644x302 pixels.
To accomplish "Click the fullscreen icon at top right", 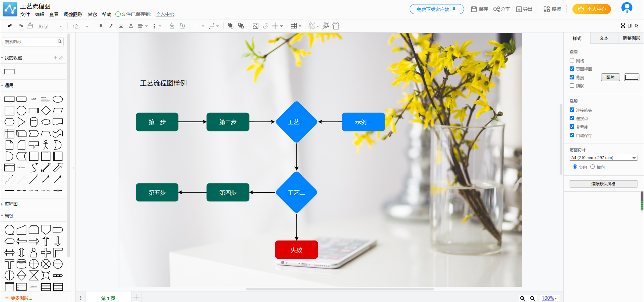I will point(623,26).
